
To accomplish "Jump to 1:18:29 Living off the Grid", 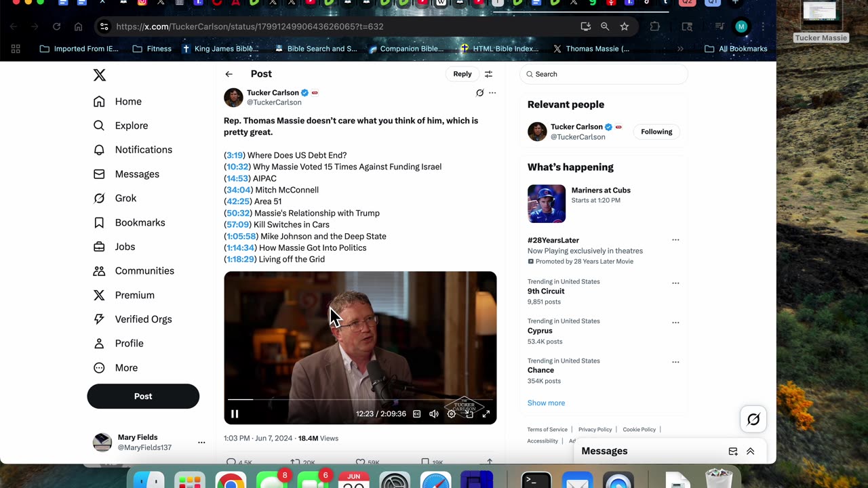I will point(240,259).
